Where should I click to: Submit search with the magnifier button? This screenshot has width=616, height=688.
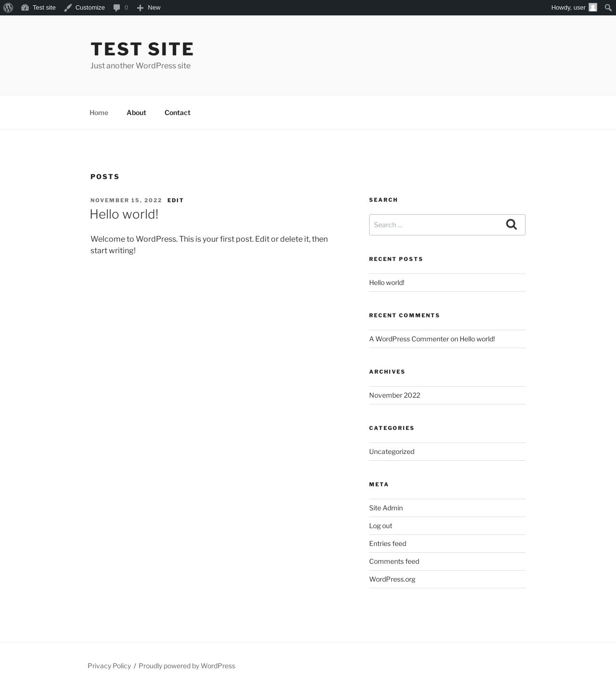(x=512, y=224)
